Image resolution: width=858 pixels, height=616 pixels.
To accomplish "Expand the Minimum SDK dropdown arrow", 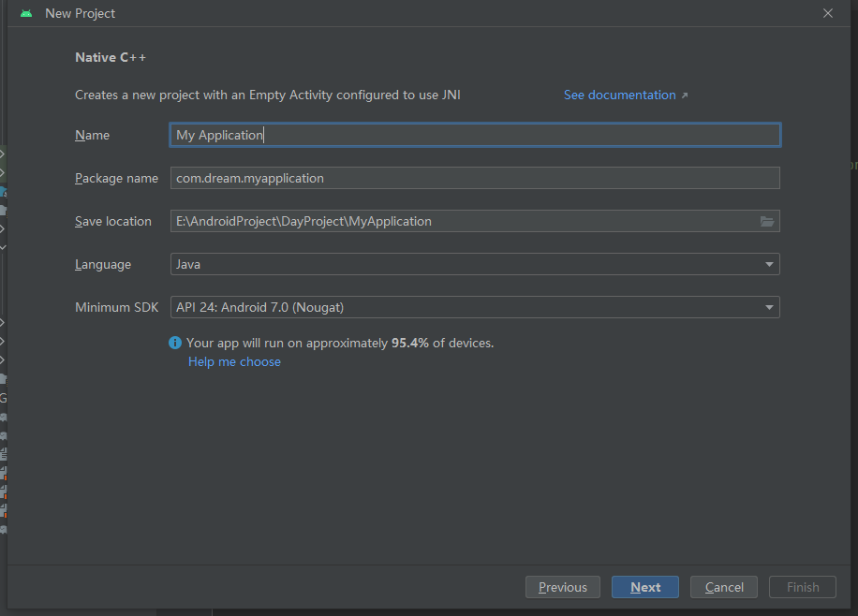I will coord(769,307).
